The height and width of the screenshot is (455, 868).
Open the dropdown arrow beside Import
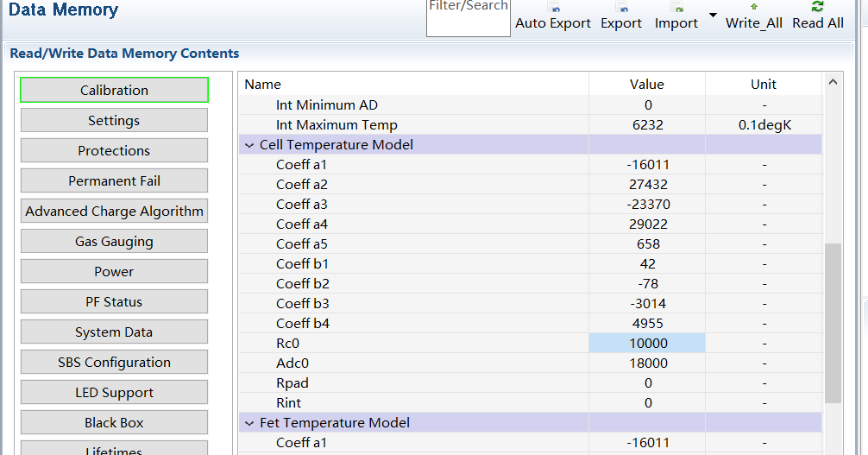pos(713,16)
